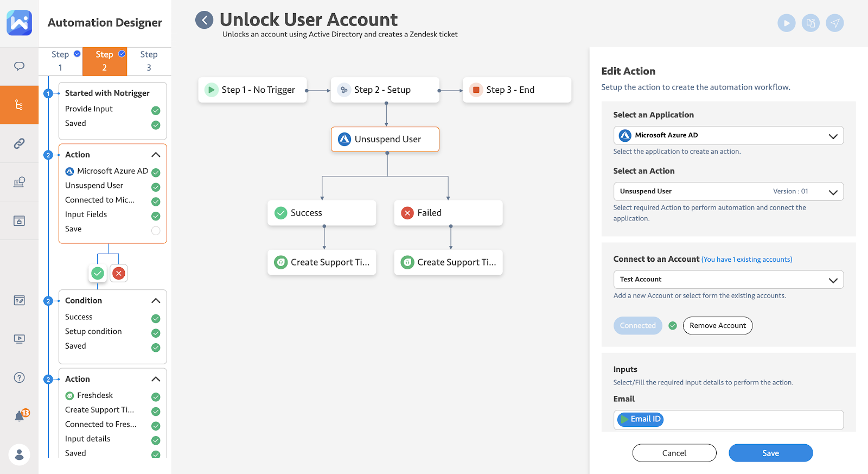Click the duplicate workflow icon at top right
The width and height of the screenshot is (868, 474).
tap(810, 23)
